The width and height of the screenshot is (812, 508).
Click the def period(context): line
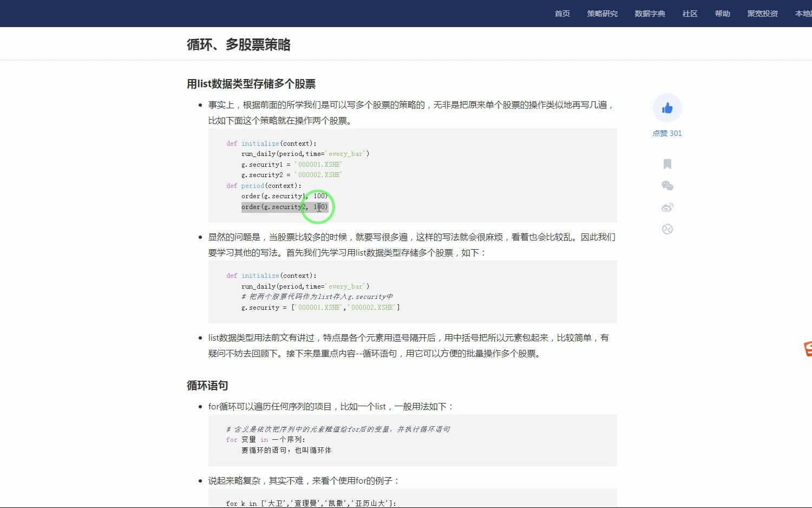click(264, 186)
